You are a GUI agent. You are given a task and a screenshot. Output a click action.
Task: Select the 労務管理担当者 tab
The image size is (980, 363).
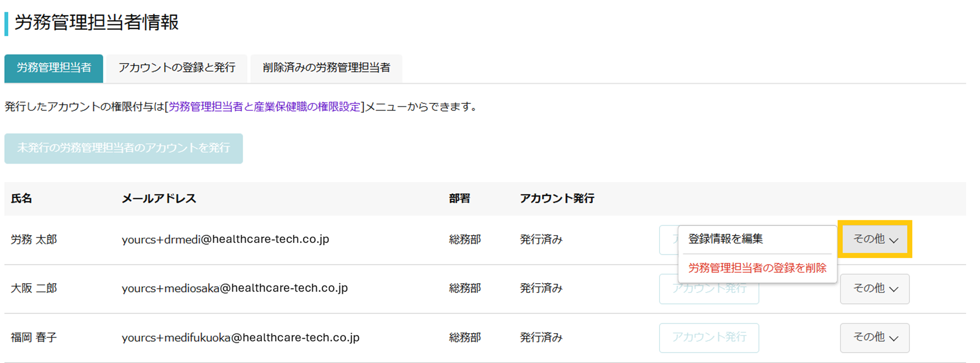[x=54, y=68]
